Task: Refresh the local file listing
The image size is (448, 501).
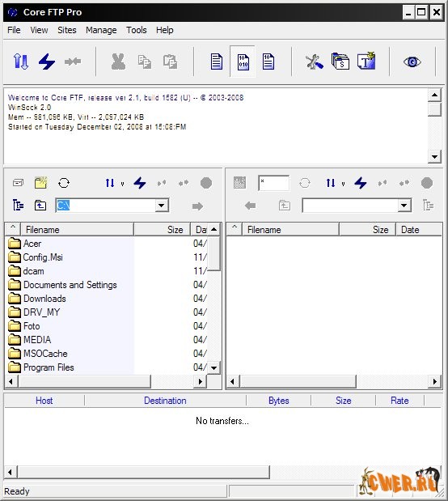Action: click(x=64, y=183)
